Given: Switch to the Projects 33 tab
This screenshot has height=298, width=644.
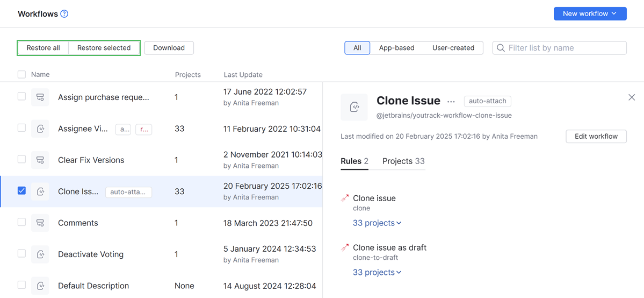Looking at the screenshot, I should point(403,161).
